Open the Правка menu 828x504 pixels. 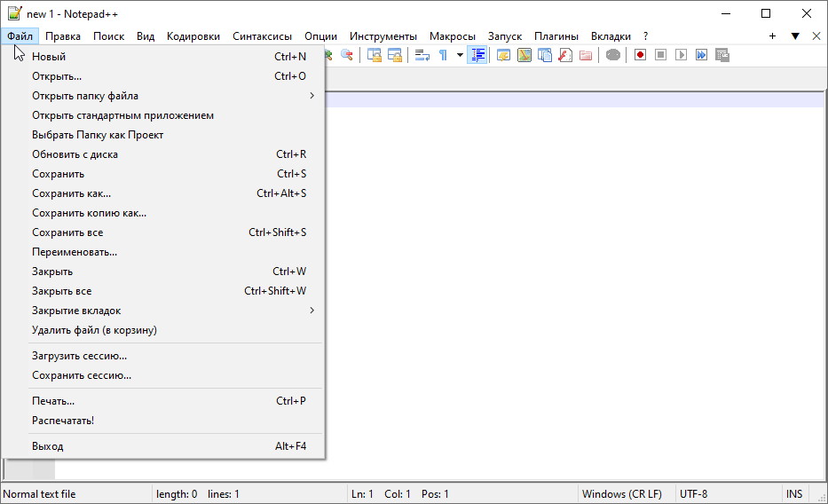[x=63, y=35]
